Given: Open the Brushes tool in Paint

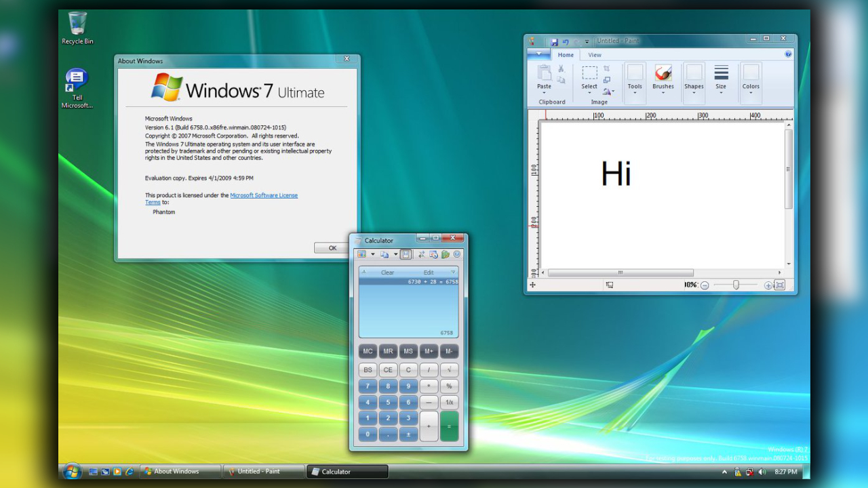Looking at the screenshot, I should [663, 73].
